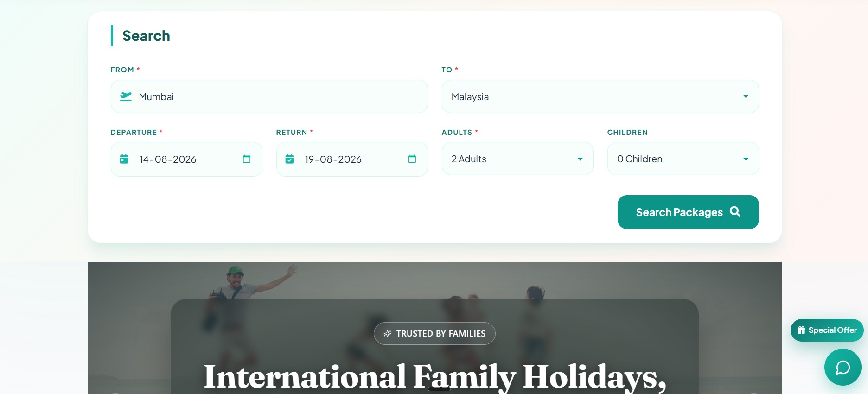868x394 pixels.
Task: Click the Special Offer button
Action: [827, 330]
